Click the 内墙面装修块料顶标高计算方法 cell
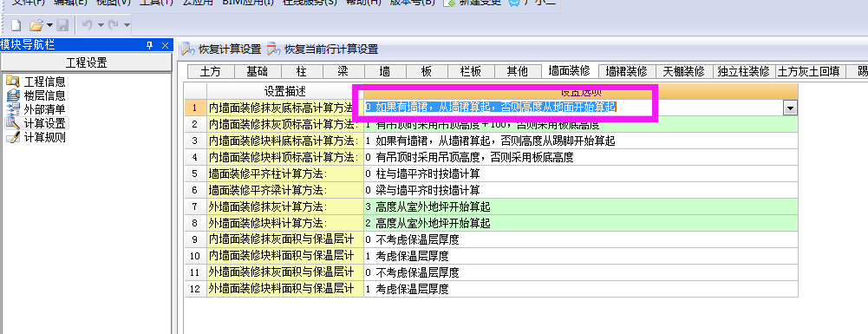This screenshot has height=334, width=868. [x=285, y=157]
